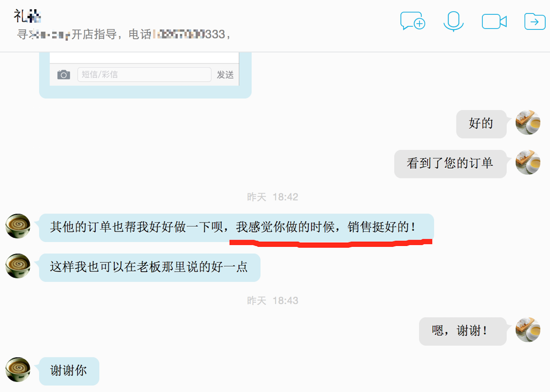Screen dimensions: 550x392
Task: Open the tea cup avatar beside 好的
Action: 528,123
